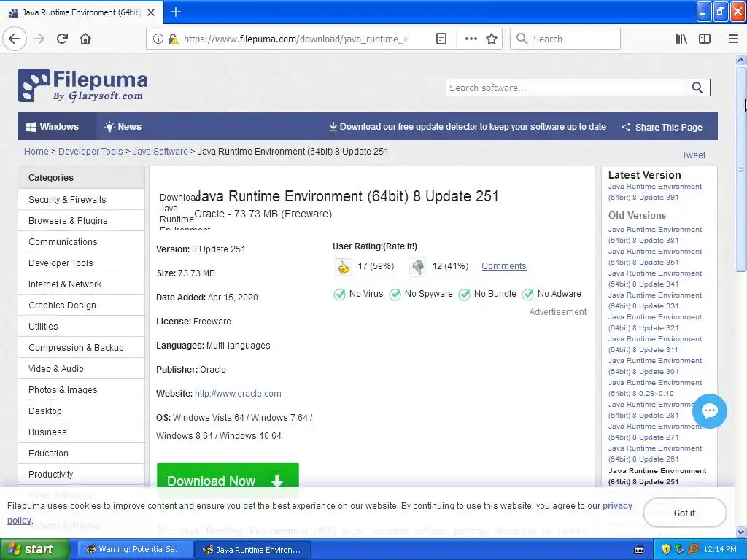Open Utilities category

click(81, 326)
